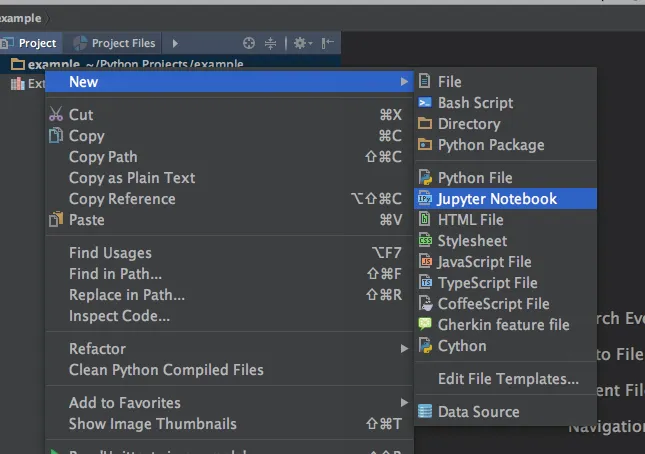Image resolution: width=645 pixels, height=454 pixels.
Task: Switch to the Project Files tab
Action: (114, 43)
